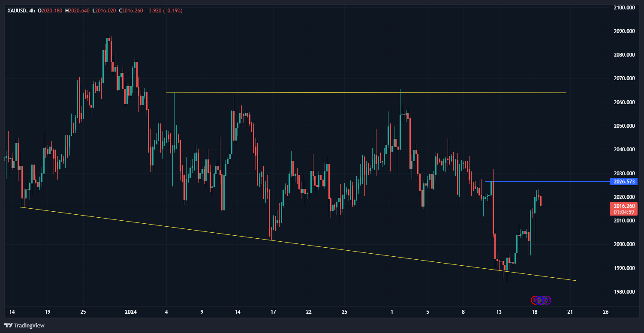
Task: Click the 2010.000 price scale label
Action: [x=623, y=221]
